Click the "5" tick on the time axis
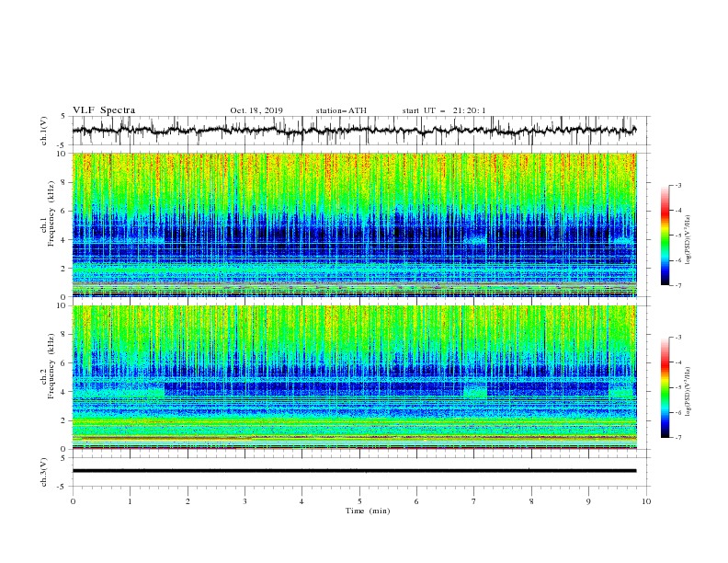Image resolution: width=728 pixels, height=563 pixels. point(359,501)
